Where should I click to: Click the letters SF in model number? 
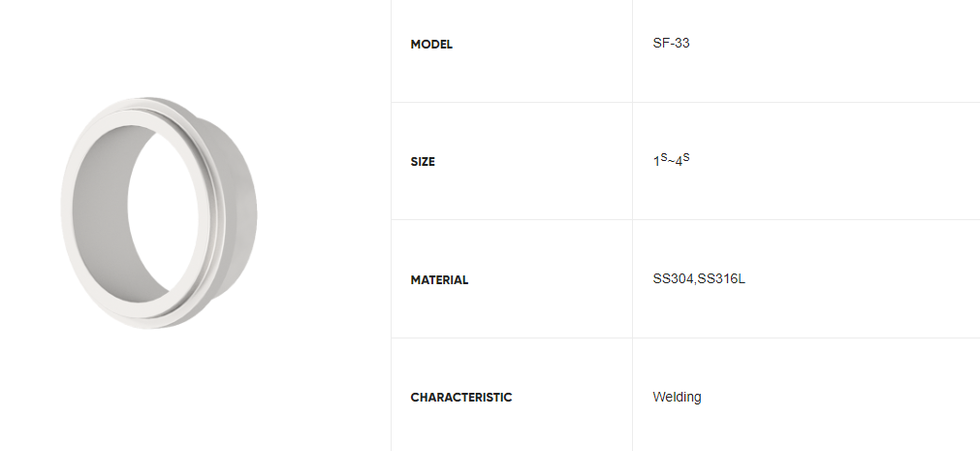point(660,44)
